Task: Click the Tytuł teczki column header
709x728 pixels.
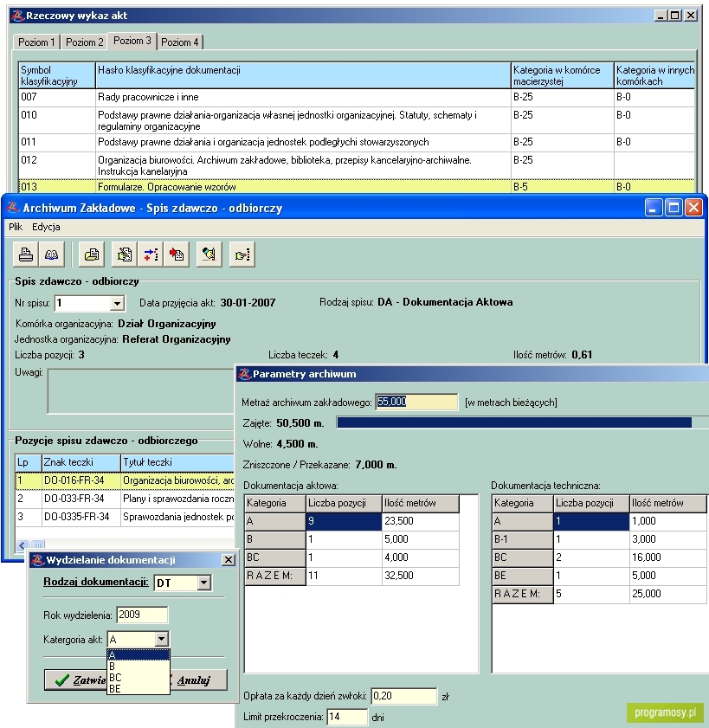Action: coord(177,462)
